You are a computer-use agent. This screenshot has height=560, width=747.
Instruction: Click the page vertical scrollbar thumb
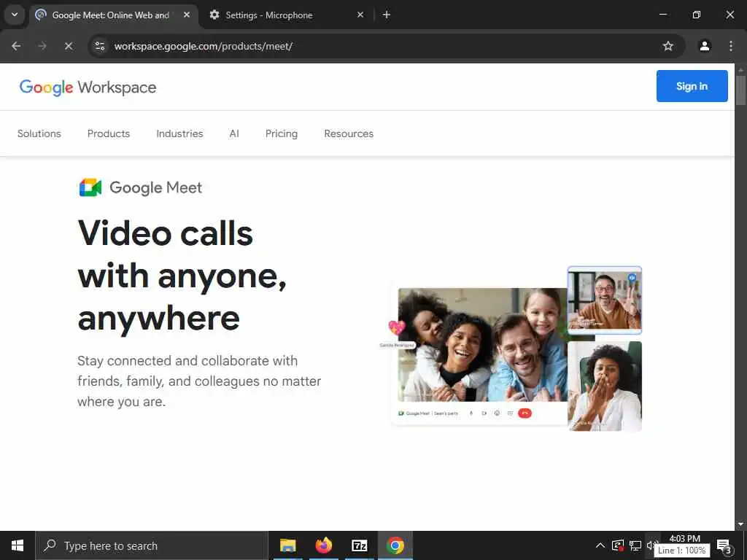(x=740, y=90)
